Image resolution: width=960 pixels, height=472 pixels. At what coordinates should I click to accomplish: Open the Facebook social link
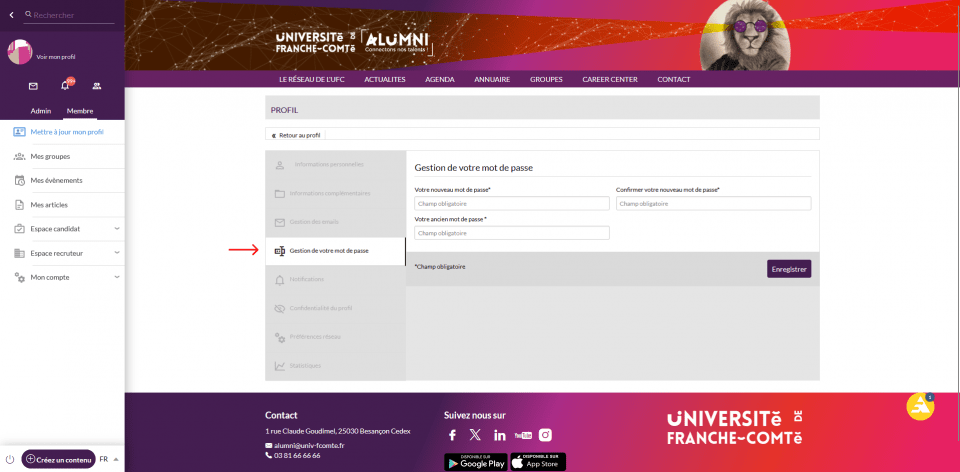click(452, 435)
